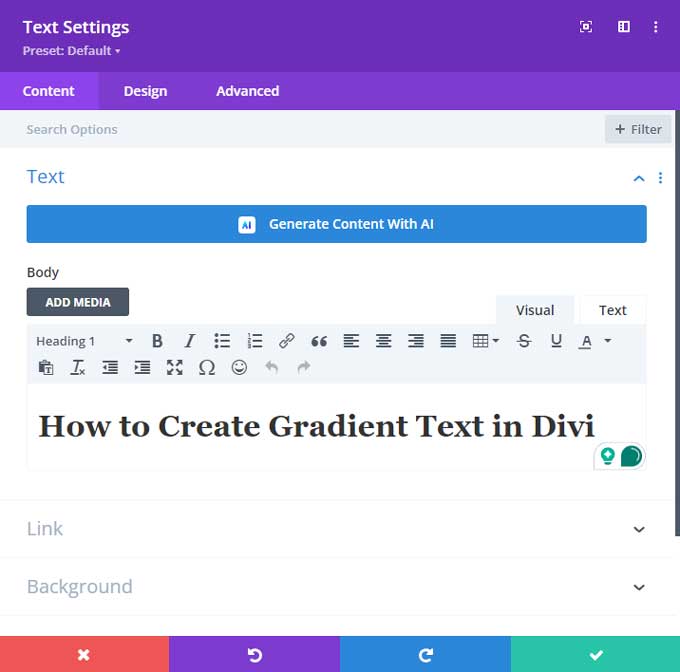Open the Advanced tab
This screenshot has width=680, height=672.
click(248, 91)
